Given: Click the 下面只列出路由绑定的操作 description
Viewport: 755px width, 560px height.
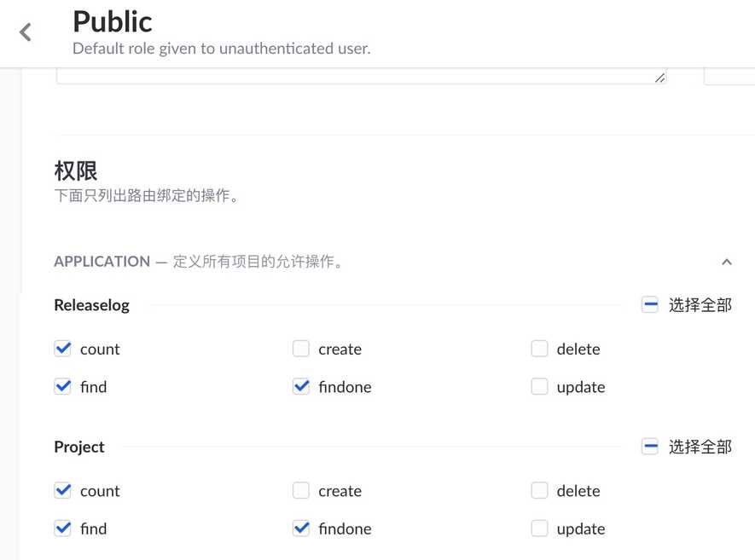Looking at the screenshot, I should (147, 196).
